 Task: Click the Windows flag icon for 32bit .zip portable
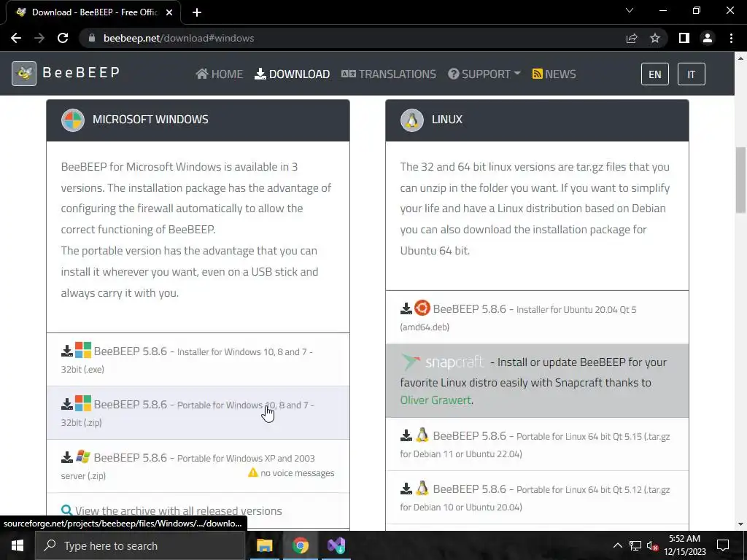[83, 403]
